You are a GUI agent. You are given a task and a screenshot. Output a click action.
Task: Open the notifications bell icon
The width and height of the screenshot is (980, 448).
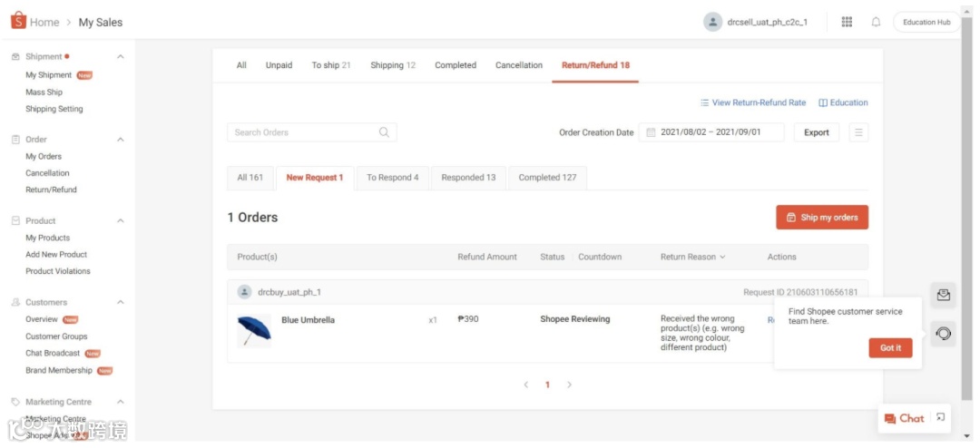(877, 22)
